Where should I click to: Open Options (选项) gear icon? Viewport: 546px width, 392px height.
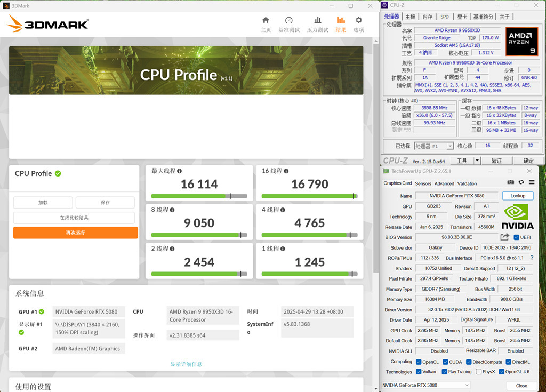pyautogui.click(x=358, y=20)
